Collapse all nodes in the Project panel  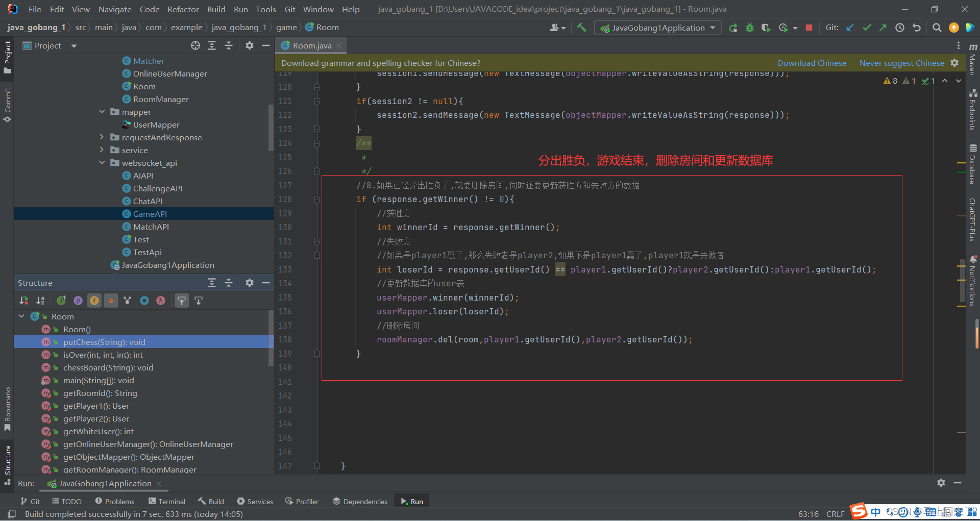tap(229, 45)
